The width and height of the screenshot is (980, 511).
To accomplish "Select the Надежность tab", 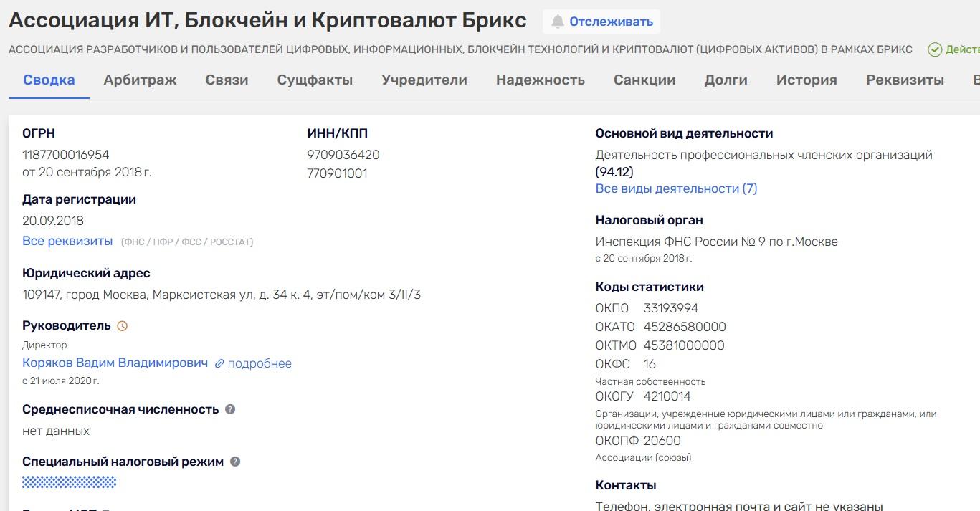I will (x=541, y=80).
